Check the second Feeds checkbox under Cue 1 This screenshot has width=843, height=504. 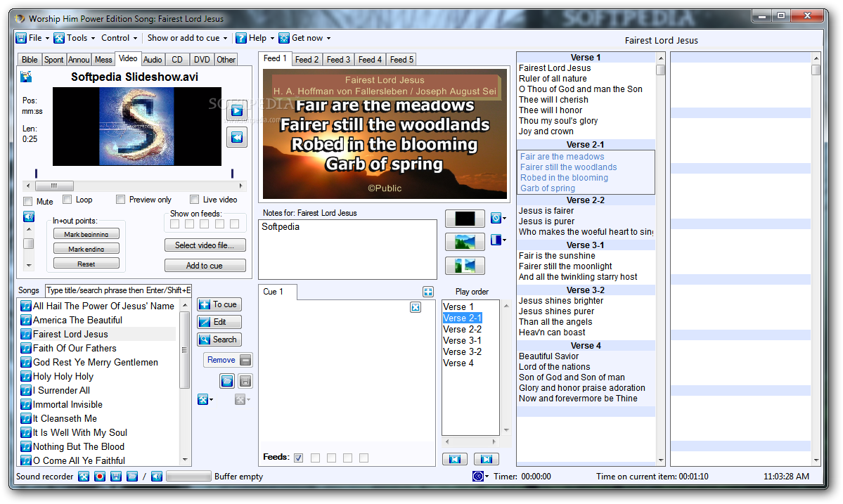tap(316, 458)
